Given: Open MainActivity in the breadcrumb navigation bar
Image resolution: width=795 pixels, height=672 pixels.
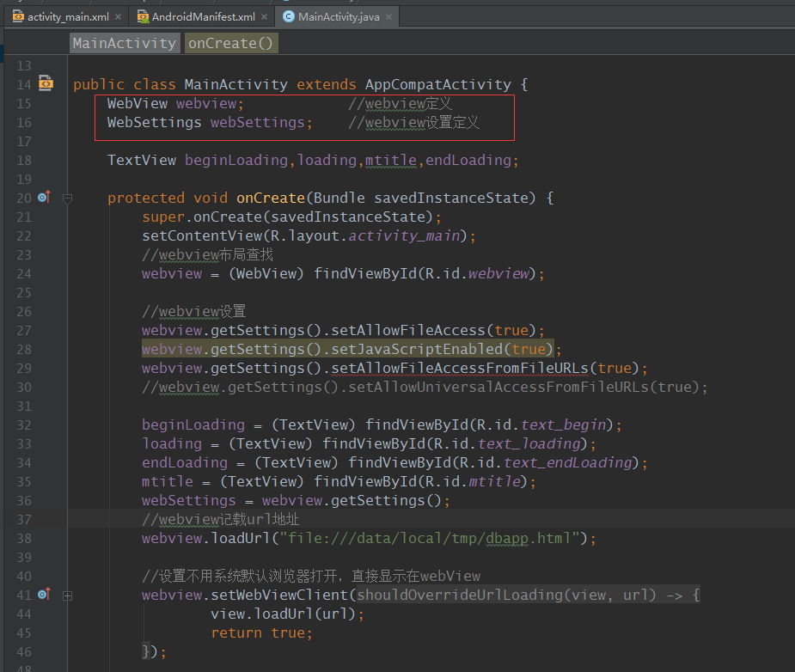Looking at the screenshot, I should tap(124, 41).
